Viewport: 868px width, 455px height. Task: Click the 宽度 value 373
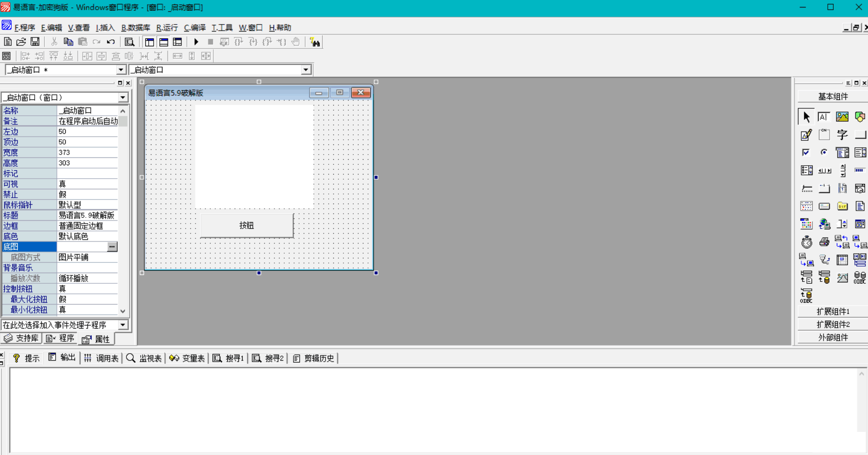[x=87, y=152]
